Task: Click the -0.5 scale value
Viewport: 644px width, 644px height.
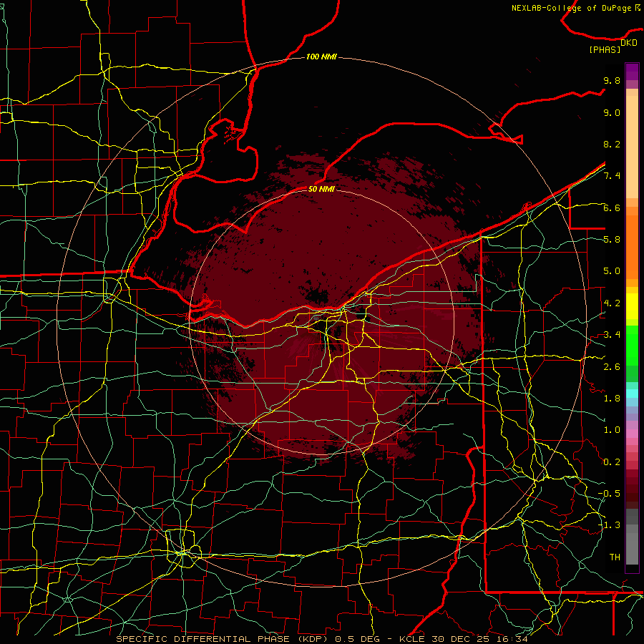Action: click(x=609, y=494)
